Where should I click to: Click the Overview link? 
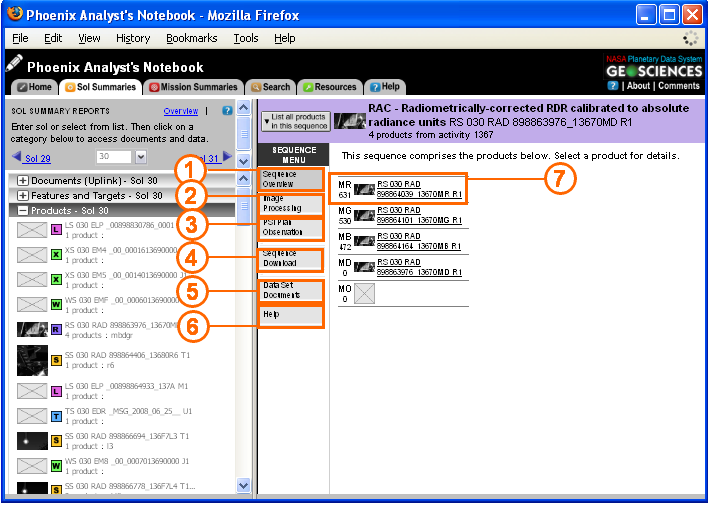coord(181,111)
